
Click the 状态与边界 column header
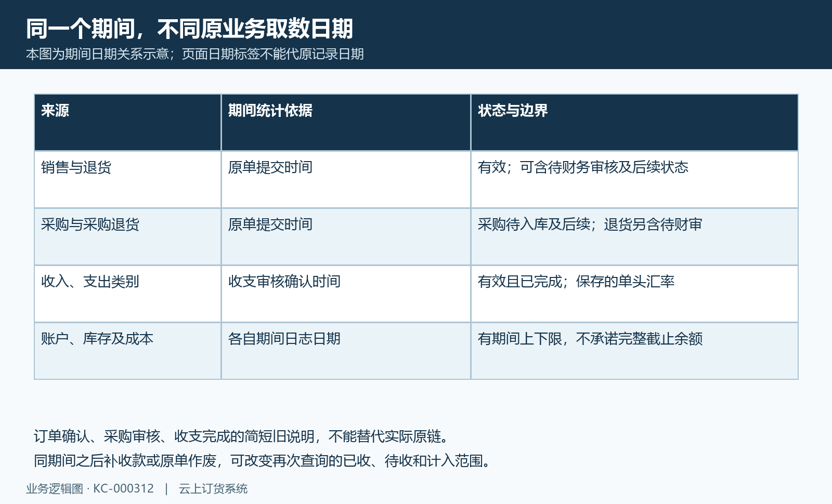pyautogui.click(x=634, y=123)
